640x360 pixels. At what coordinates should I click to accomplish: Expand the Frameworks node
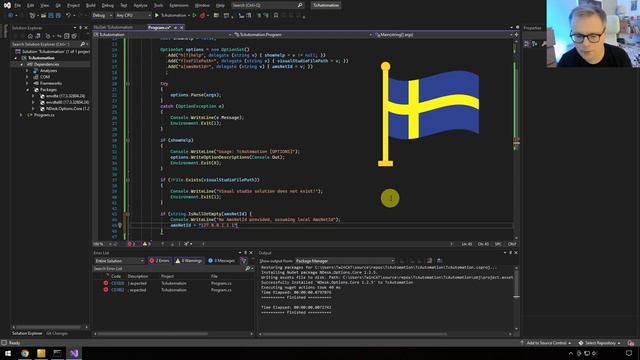point(28,83)
